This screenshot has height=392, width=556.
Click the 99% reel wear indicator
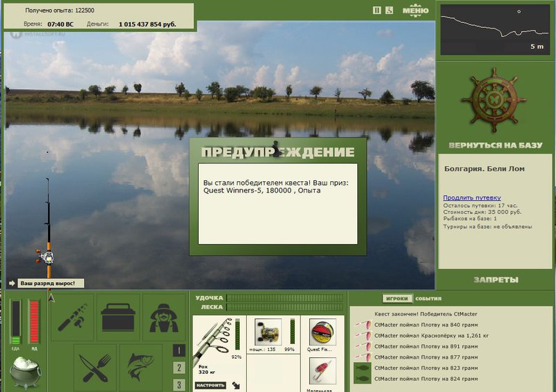coord(292,332)
